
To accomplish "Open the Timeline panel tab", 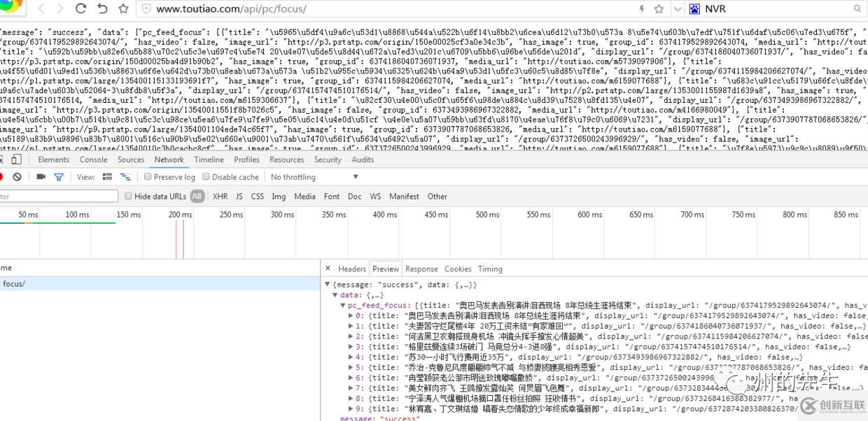I will 209,159.
